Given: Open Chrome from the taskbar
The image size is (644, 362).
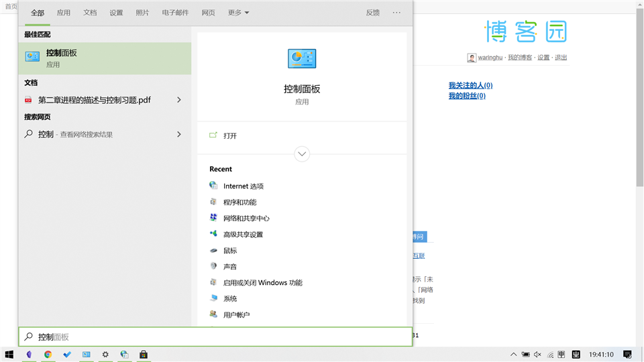Looking at the screenshot, I should point(48,354).
